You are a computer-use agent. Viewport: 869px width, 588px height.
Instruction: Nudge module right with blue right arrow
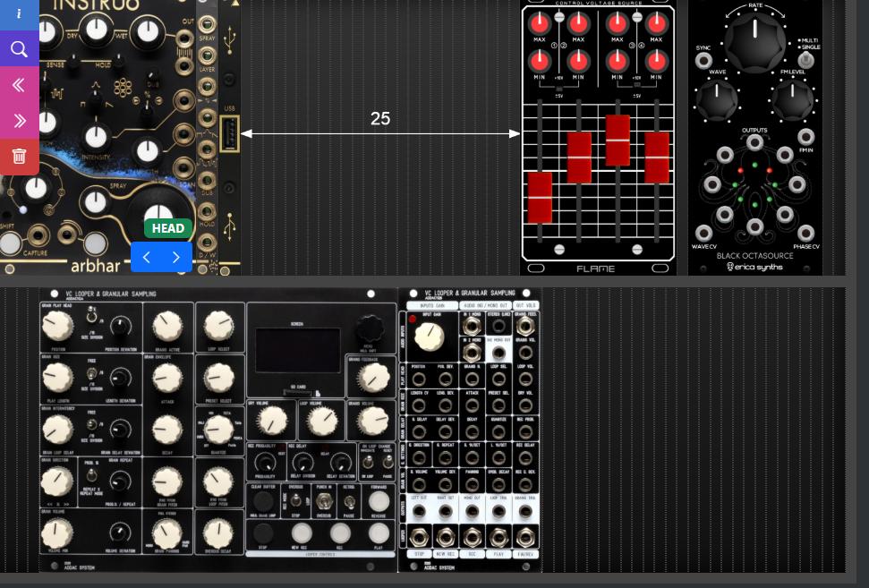(x=176, y=257)
